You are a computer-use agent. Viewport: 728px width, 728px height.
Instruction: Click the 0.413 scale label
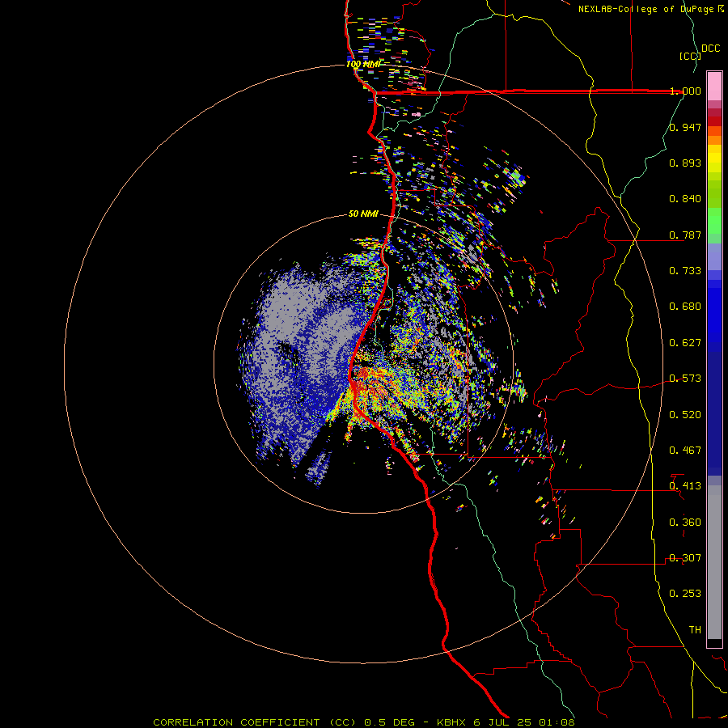[685, 485]
